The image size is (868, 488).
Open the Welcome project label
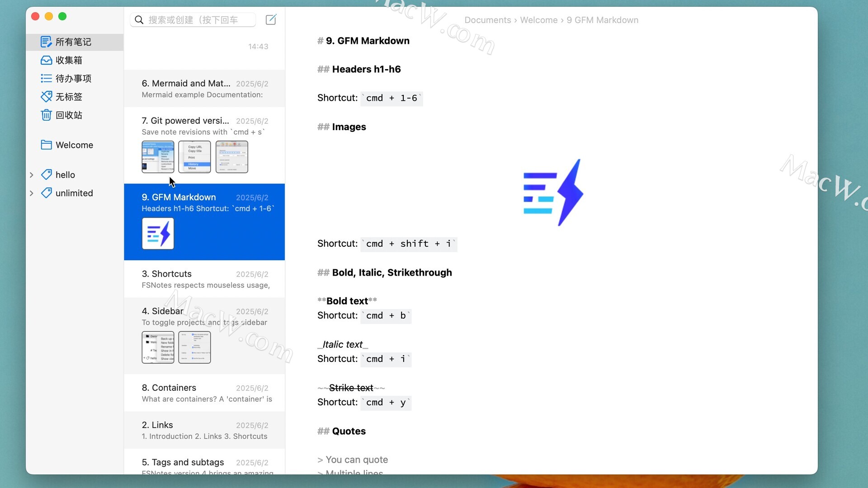point(74,145)
